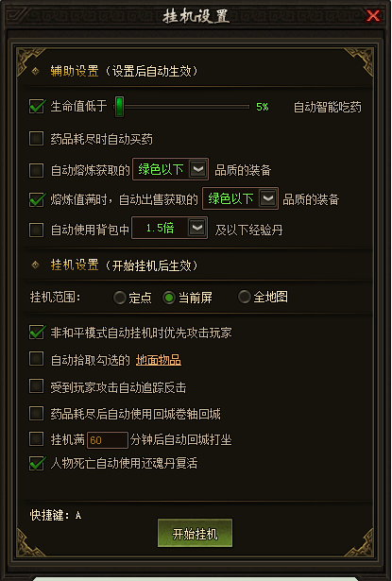Select the 当前屏 range radio button
The image size is (392, 581).
coord(169,298)
